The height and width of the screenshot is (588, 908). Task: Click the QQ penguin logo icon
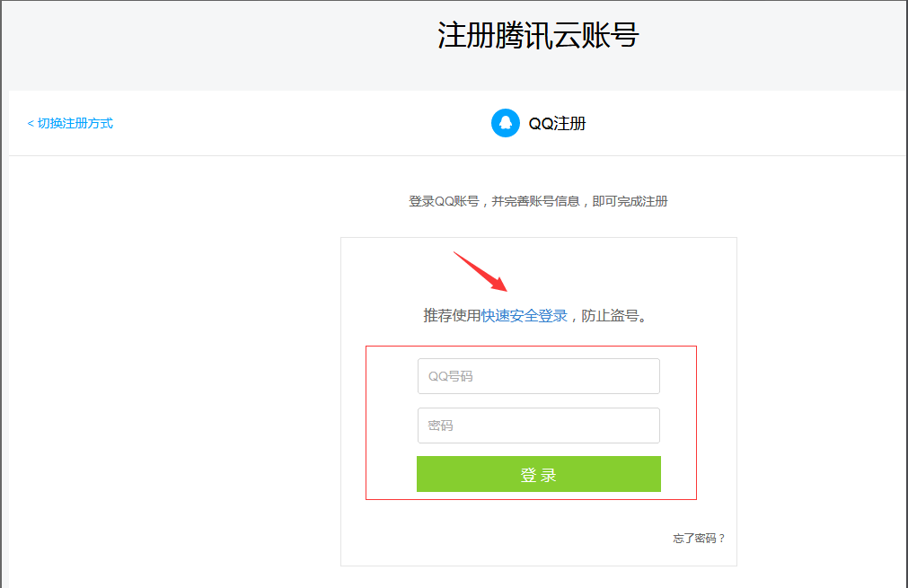[506, 123]
